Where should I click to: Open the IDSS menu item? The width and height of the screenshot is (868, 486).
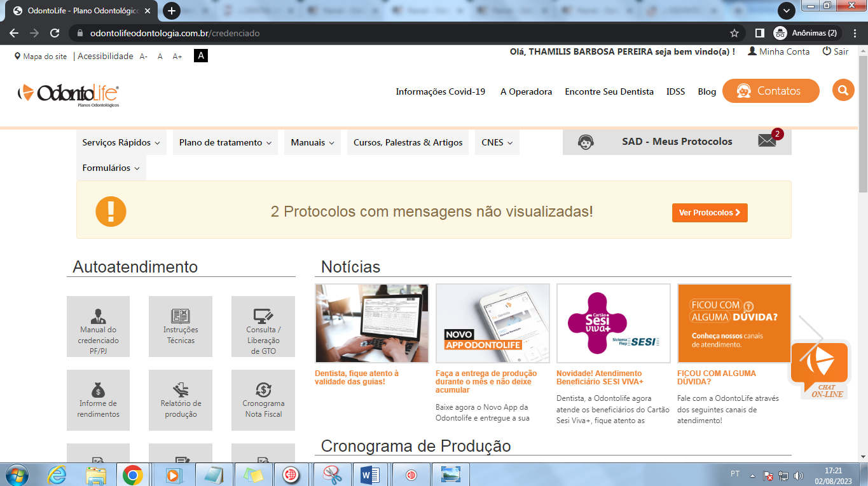(x=675, y=91)
